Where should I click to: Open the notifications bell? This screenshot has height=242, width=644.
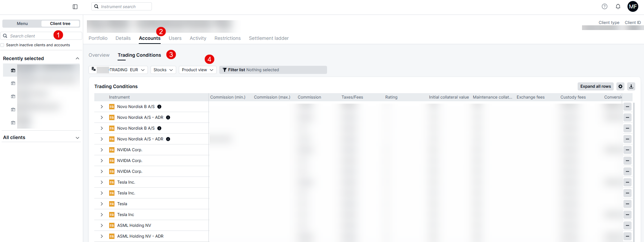pyautogui.click(x=618, y=6)
